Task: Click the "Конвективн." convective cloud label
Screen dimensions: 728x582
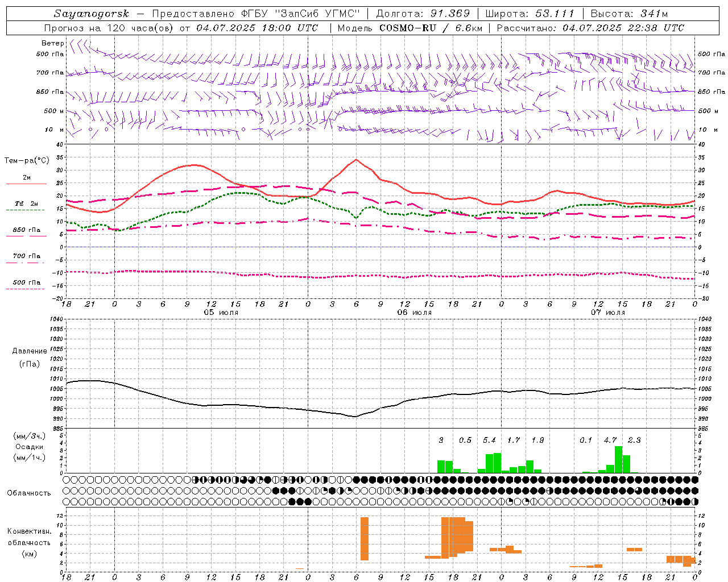Action: point(29,531)
